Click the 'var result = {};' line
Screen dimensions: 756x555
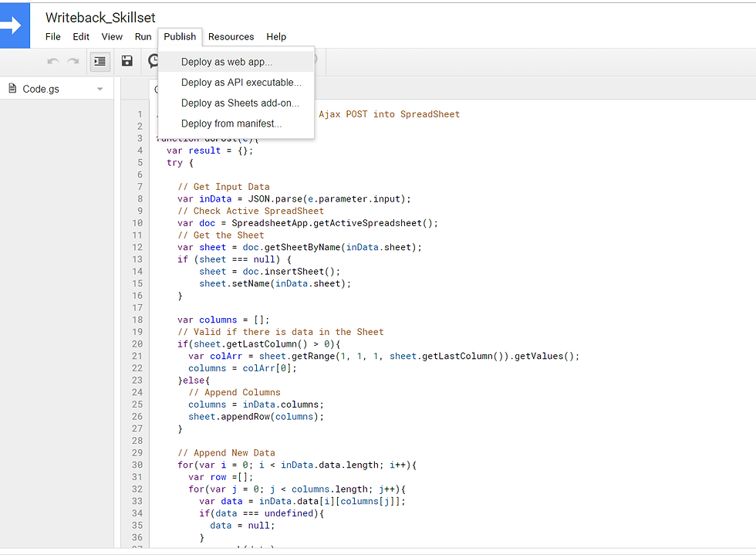point(210,151)
